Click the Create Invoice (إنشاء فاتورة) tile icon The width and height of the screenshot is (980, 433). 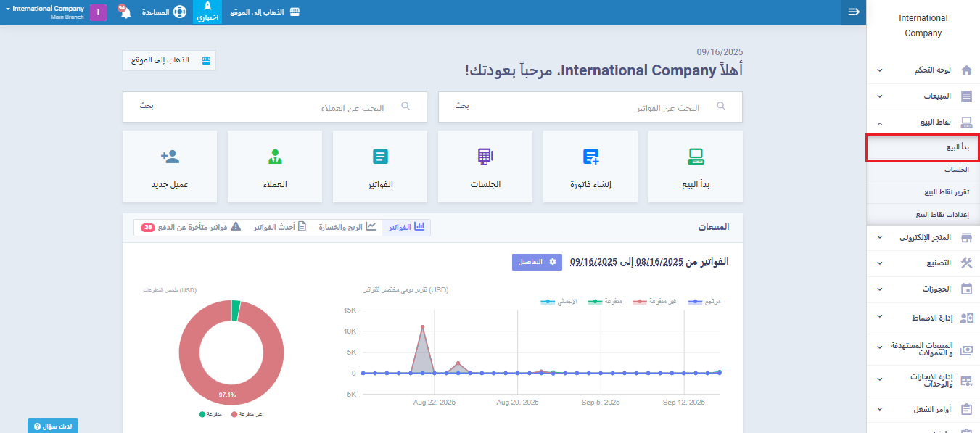tap(590, 157)
